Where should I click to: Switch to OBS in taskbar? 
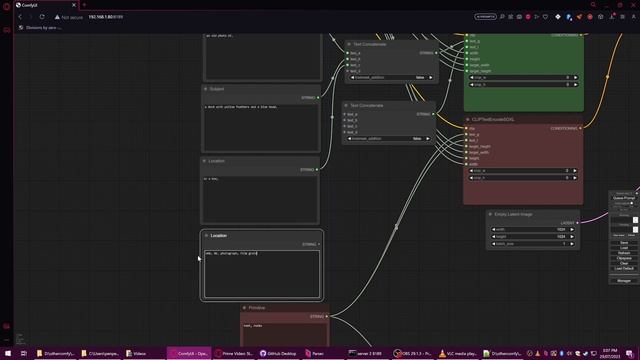tap(412, 353)
